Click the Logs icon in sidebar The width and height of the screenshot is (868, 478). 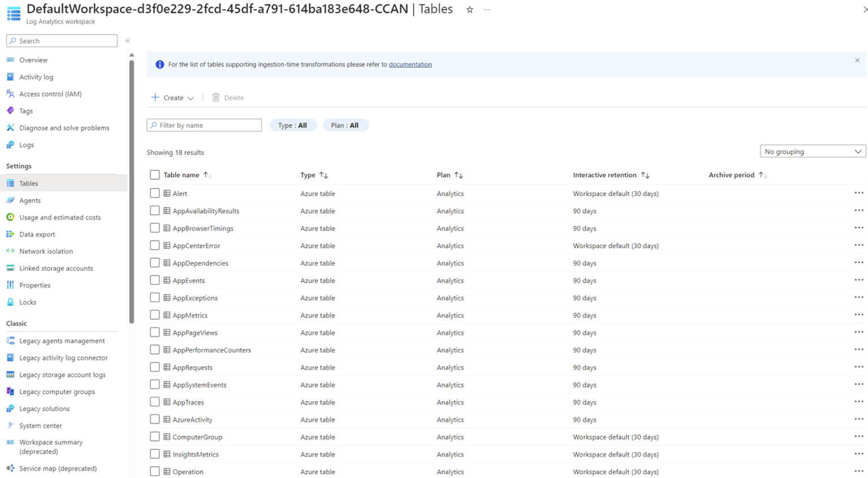point(10,145)
